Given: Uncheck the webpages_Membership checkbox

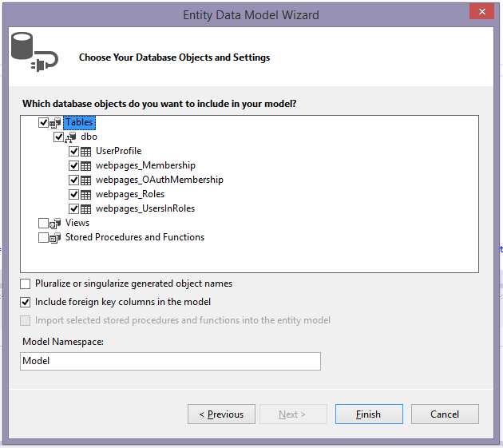Looking at the screenshot, I should (73, 165).
